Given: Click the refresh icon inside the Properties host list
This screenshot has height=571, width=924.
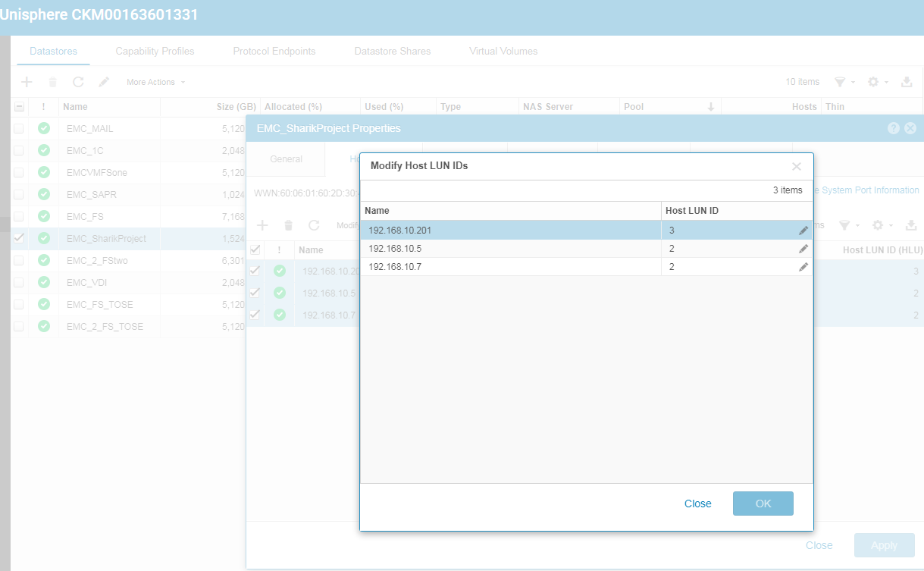Looking at the screenshot, I should 313,224.
